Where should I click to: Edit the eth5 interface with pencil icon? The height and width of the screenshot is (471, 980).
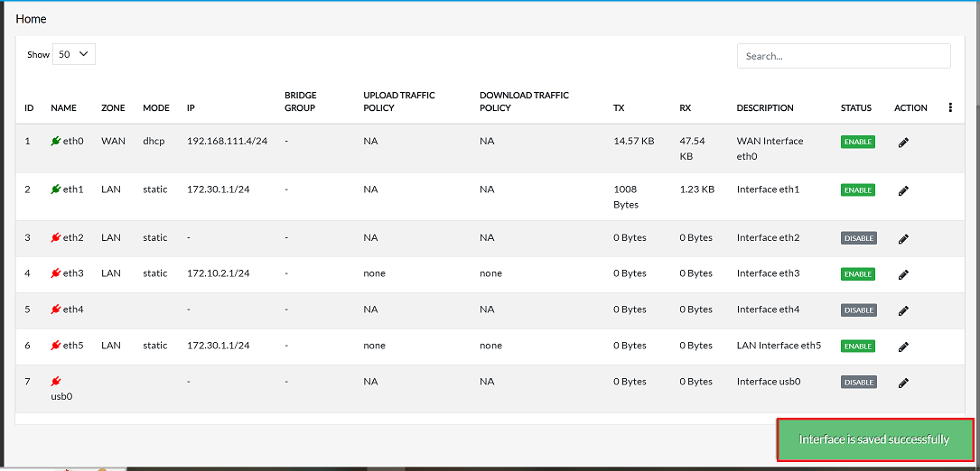point(902,346)
